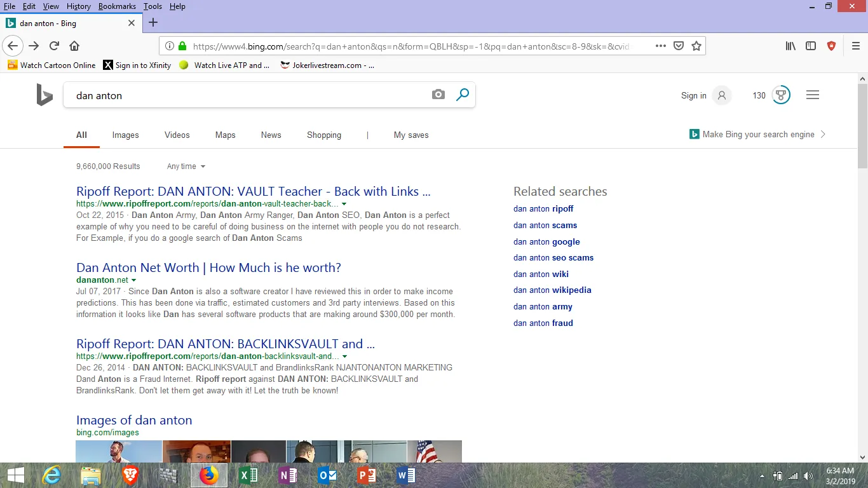The image size is (868, 488).
Task: Open 'Watch Cartoon Online' bookmark
Action: 51,65
